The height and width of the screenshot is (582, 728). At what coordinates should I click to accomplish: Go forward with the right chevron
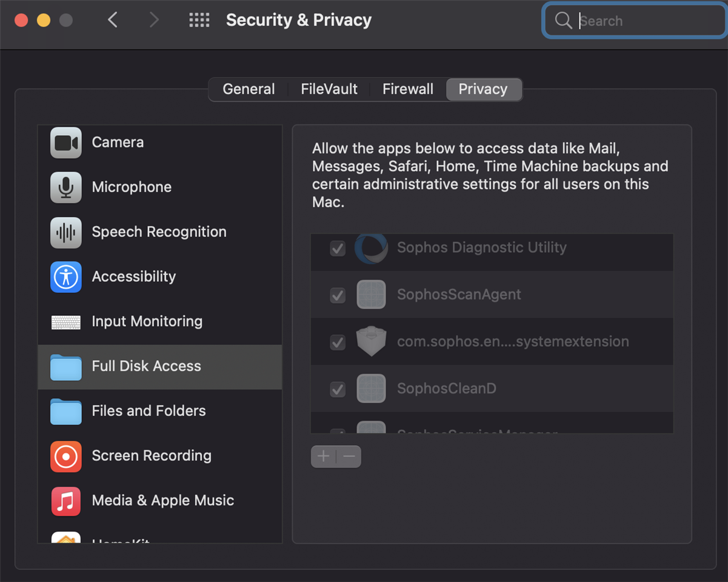pyautogui.click(x=154, y=20)
